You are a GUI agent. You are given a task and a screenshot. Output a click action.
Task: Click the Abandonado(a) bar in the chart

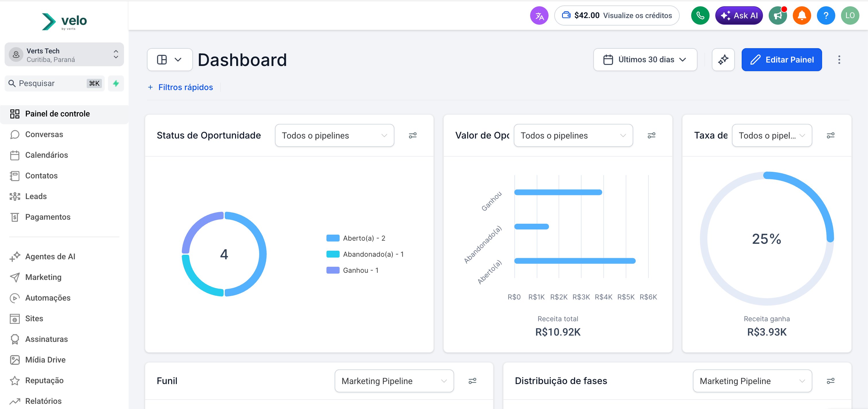tap(531, 227)
